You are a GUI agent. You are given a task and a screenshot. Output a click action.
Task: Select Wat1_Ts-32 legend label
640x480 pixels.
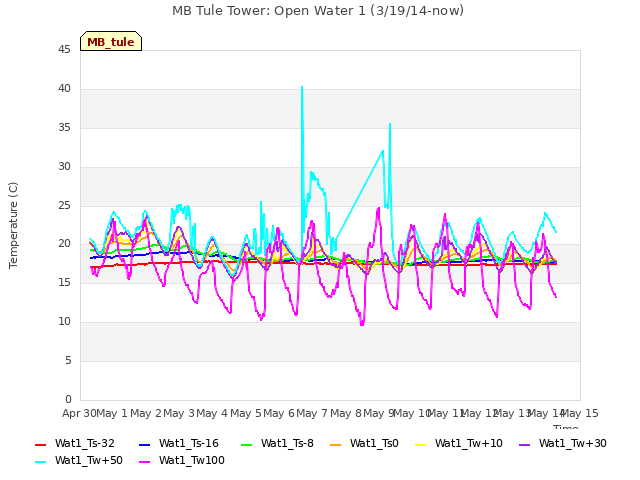(x=85, y=443)
